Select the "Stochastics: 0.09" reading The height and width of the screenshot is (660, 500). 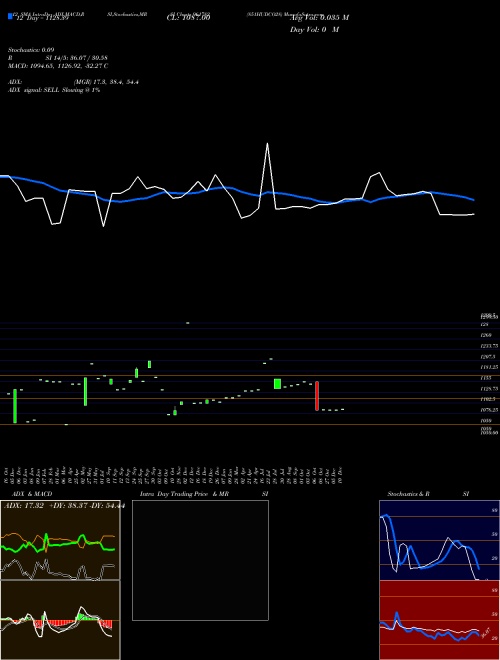pyautogui.click(x=31, y=50)
